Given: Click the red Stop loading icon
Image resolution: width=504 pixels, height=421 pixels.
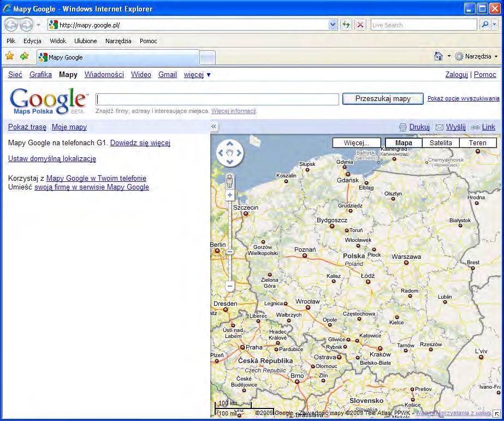Looking at the screenshot, I should coord(360,25).
